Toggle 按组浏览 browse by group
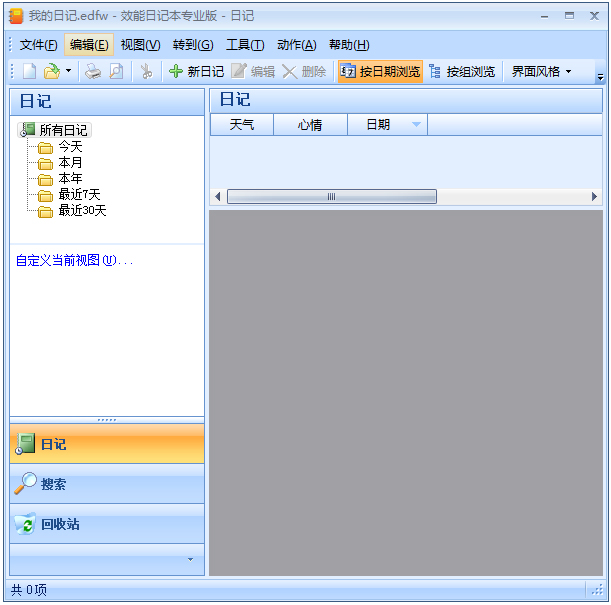Image resolution: width=611 pixels, height=605 pixels. (x=462, y=71)
